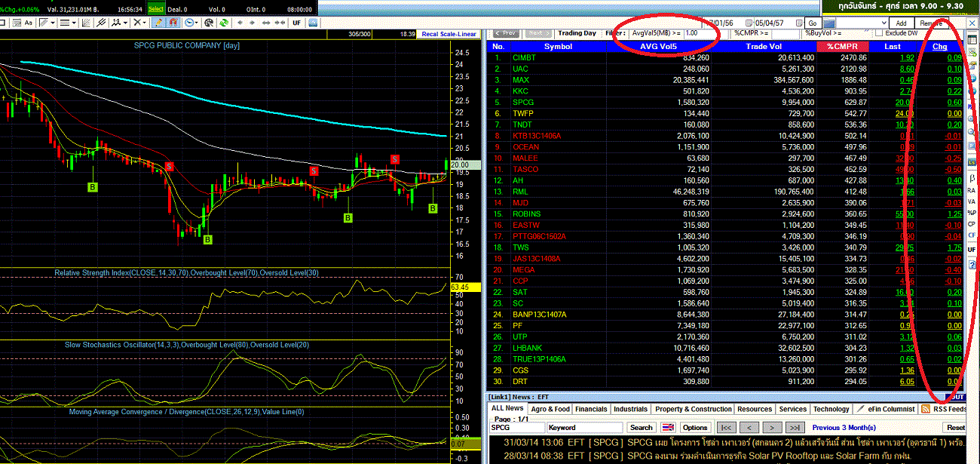Switch to ALL News tab
The image size is (980, 464).
507,408
